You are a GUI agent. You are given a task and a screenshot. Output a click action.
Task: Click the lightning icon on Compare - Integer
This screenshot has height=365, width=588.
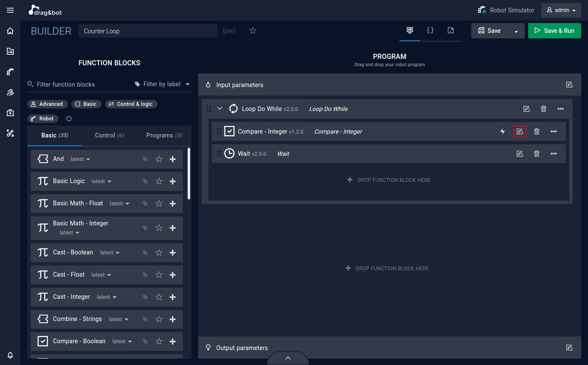tap(503, 131)
